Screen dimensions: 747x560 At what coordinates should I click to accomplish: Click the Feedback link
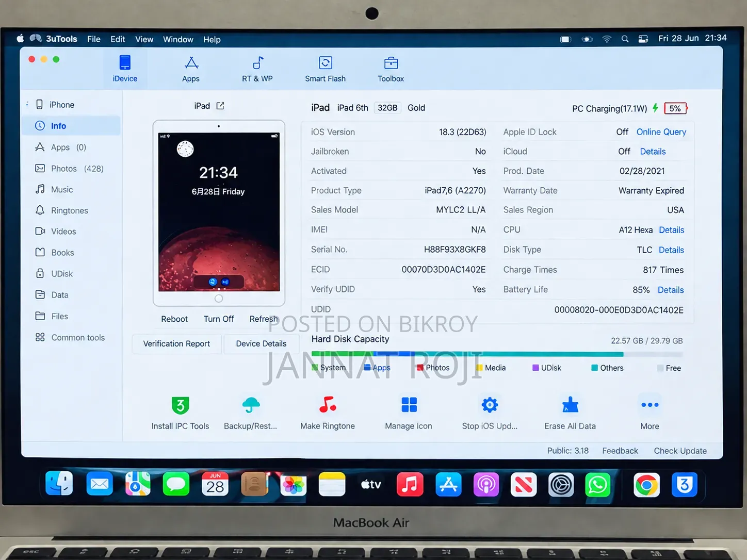pos(620,451)
